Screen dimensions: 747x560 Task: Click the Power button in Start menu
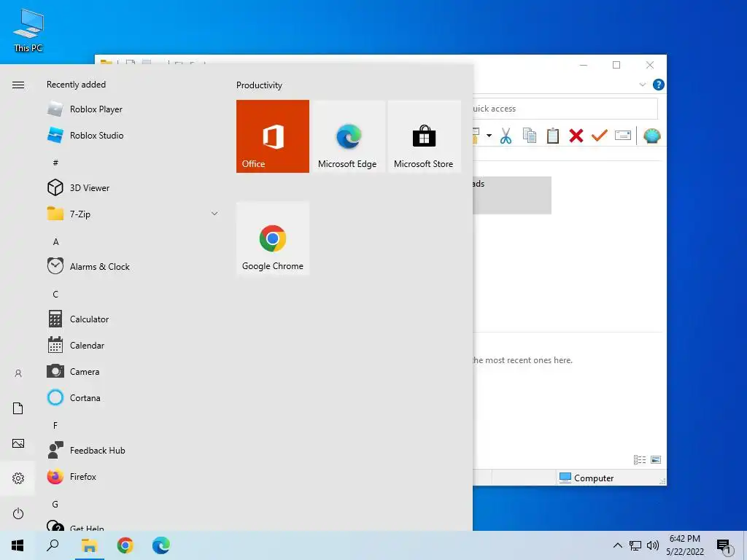18,513
